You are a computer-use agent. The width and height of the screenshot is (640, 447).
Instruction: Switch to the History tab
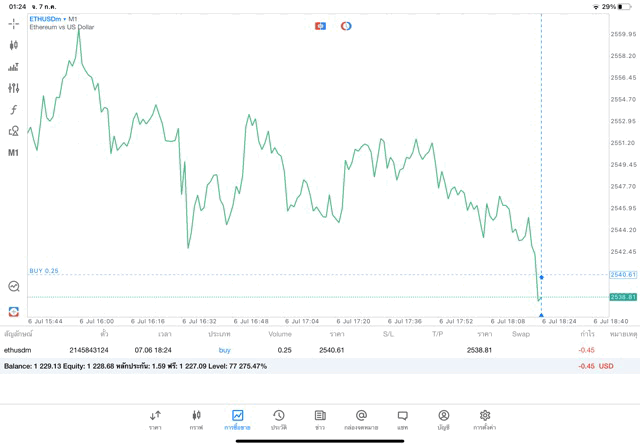[279, 419]
